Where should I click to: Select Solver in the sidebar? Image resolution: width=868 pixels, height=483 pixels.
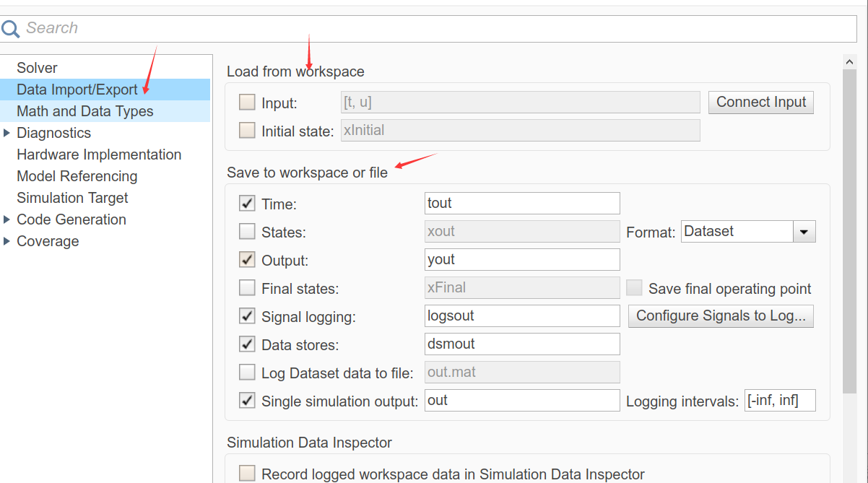37,67
